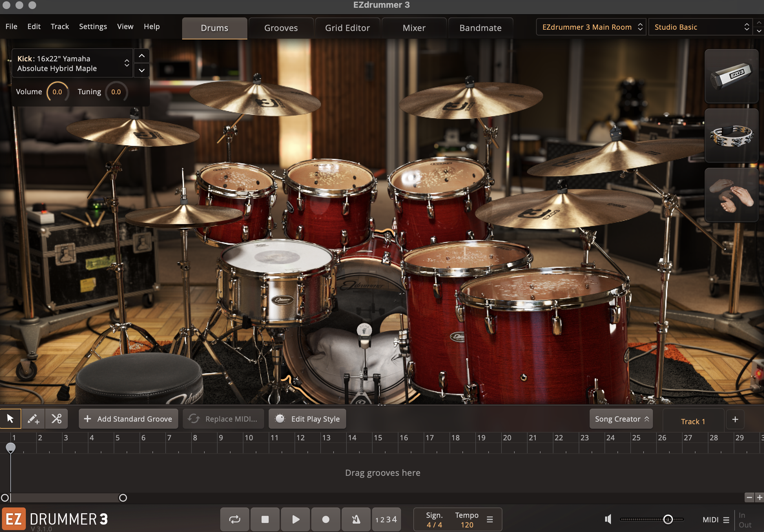Click the shaker percussion thumbnail
The image size is (764, 532).
point(731,76)
